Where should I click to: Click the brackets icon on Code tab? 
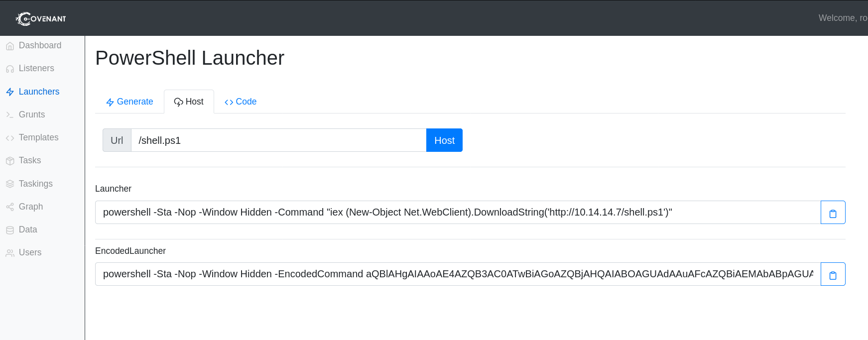229,102
